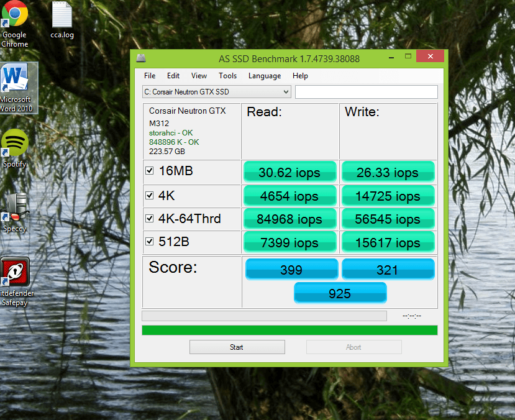Click the 16MB read result 30.62 iops
This screenshot has height=420, width=515.
click(x=289, y=171)
